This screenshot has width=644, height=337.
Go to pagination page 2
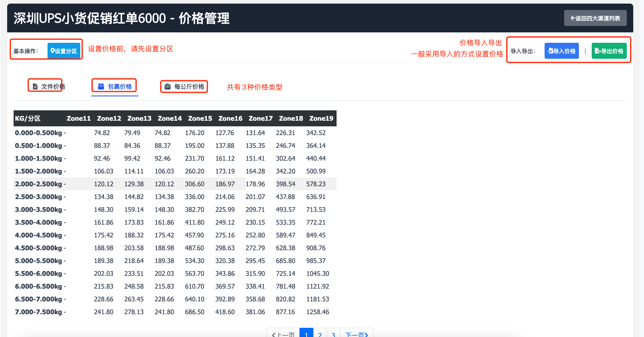[x=320, y=333]
